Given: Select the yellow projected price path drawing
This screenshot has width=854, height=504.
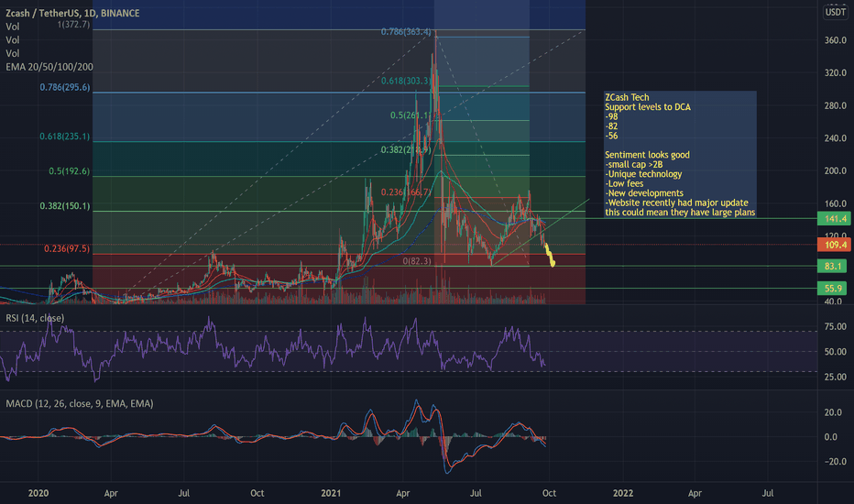Looking at the screenshot, I should pos(550,255).
